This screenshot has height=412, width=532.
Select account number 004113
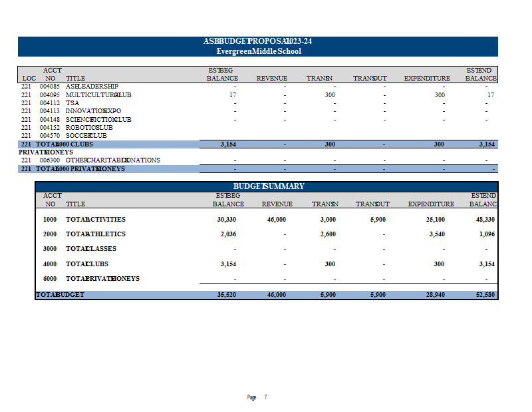(49, 111)
